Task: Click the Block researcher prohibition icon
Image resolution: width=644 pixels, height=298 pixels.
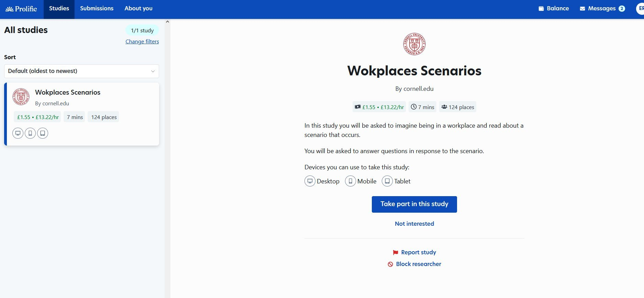Action: 390,264
